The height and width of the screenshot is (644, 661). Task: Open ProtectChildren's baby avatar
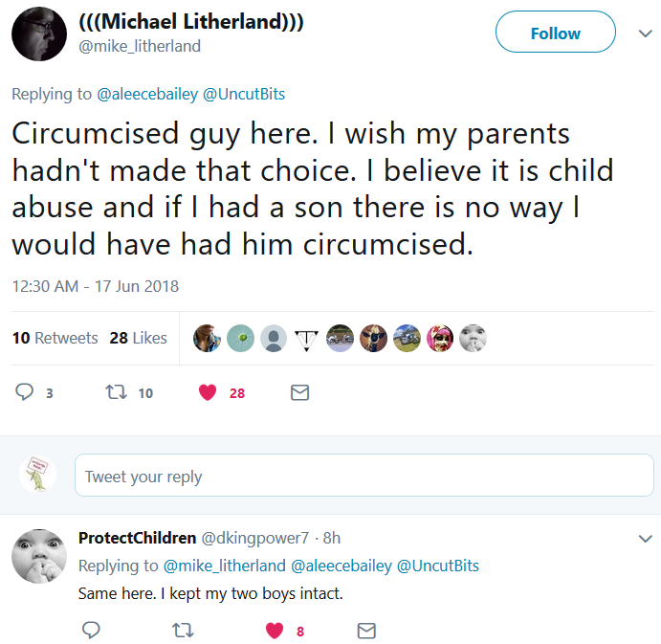(x=38, y=556)
